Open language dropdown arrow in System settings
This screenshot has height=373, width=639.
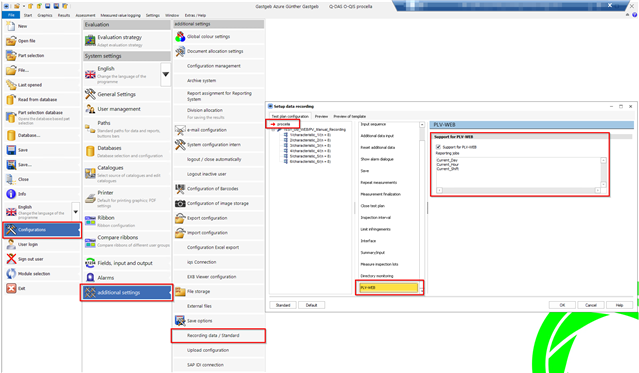coord(165,74)
